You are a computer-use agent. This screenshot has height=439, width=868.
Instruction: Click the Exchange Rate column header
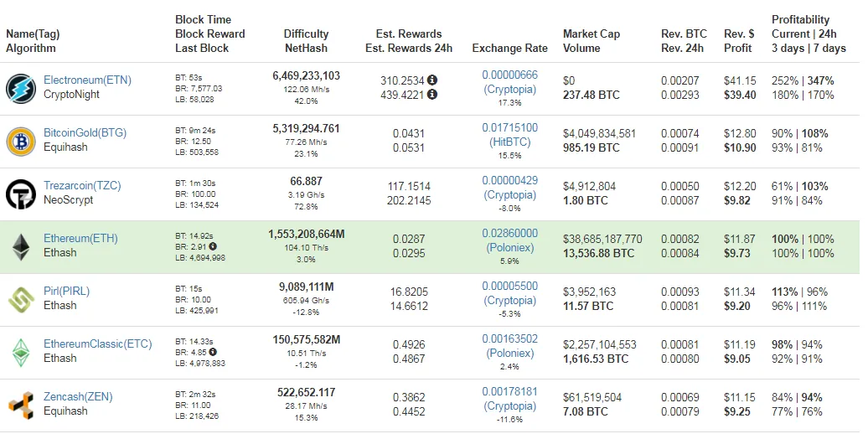(510, 48)
